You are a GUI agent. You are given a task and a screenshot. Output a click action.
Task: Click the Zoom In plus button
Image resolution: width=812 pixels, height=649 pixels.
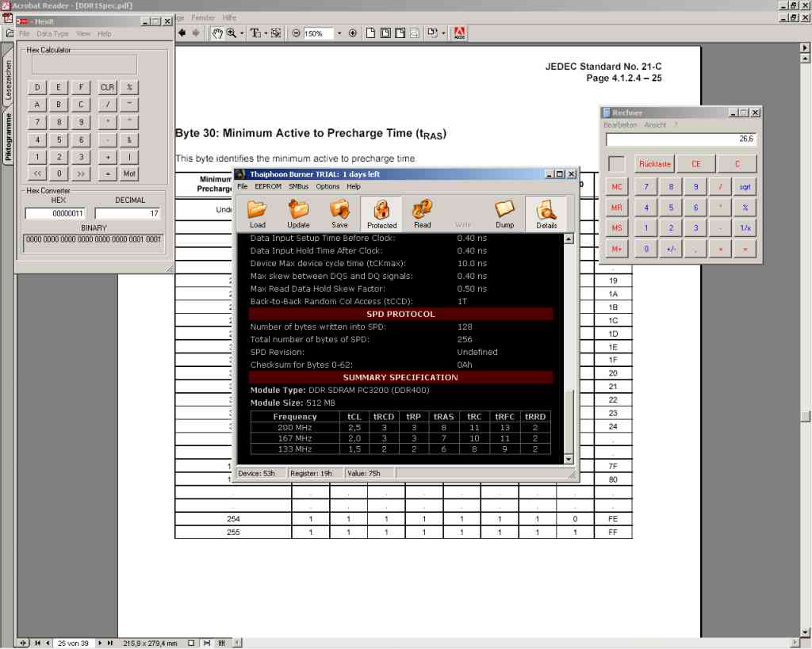[353, 33]
